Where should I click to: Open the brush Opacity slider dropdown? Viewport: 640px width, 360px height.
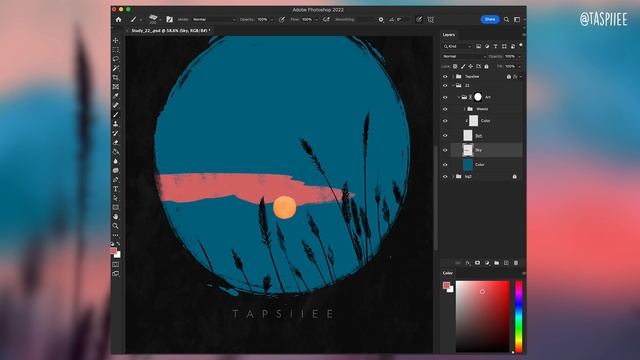tap(272, 20)
